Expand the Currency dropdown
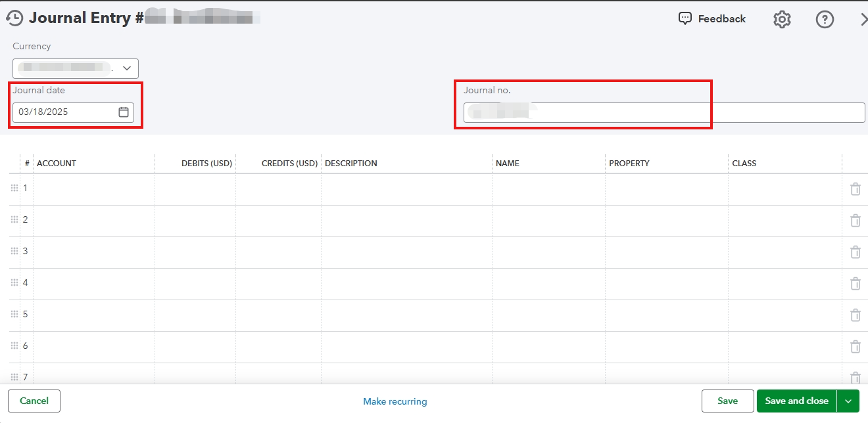This screenshot has height=423, width=868. click(126, 68)
